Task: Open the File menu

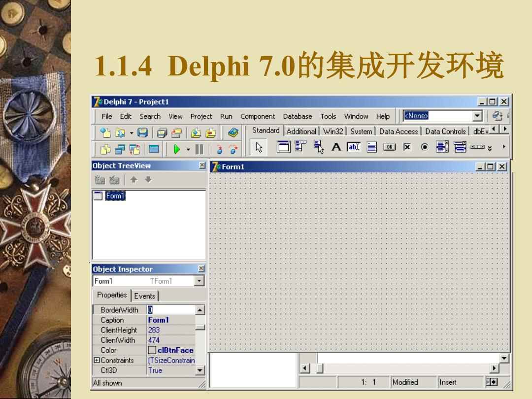Action: [x=106, y=116]
